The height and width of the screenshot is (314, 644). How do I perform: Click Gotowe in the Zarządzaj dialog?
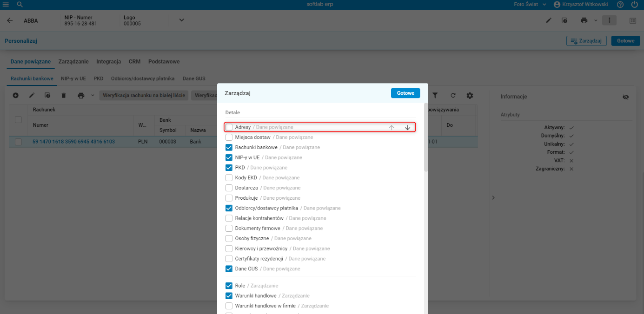405,93
